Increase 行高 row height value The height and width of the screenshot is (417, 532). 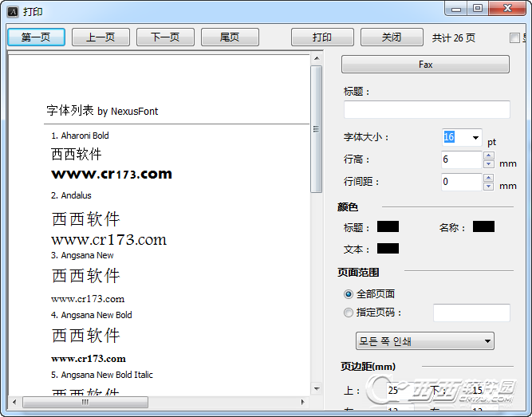tap(489, 155)
